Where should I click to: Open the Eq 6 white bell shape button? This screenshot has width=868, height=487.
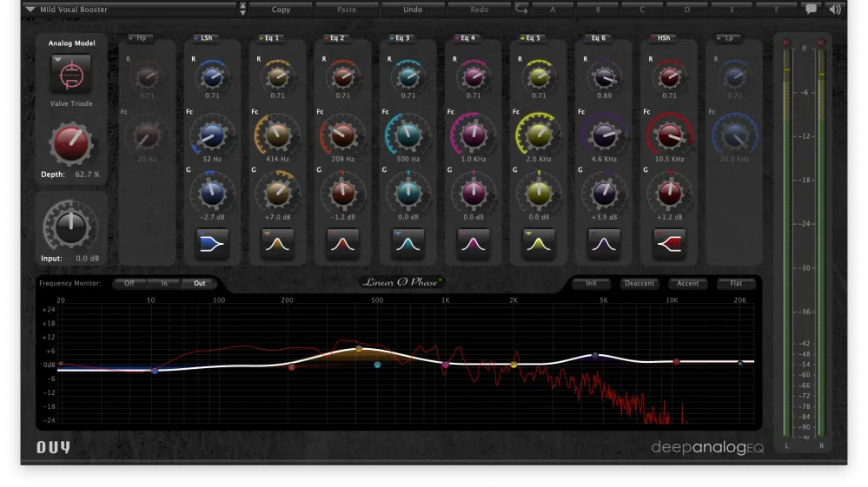[604, 243]
